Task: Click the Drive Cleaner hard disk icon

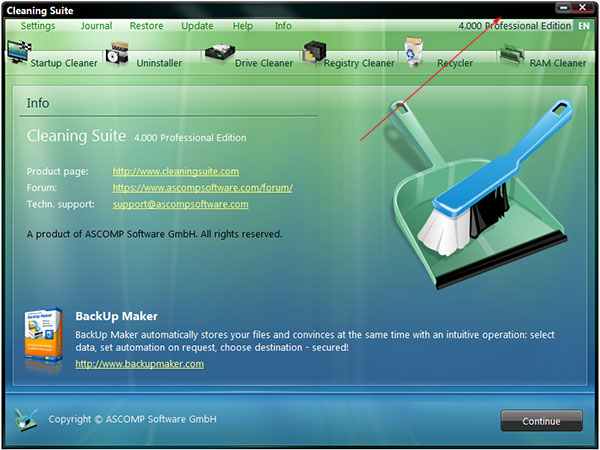Action: (218, 52)
